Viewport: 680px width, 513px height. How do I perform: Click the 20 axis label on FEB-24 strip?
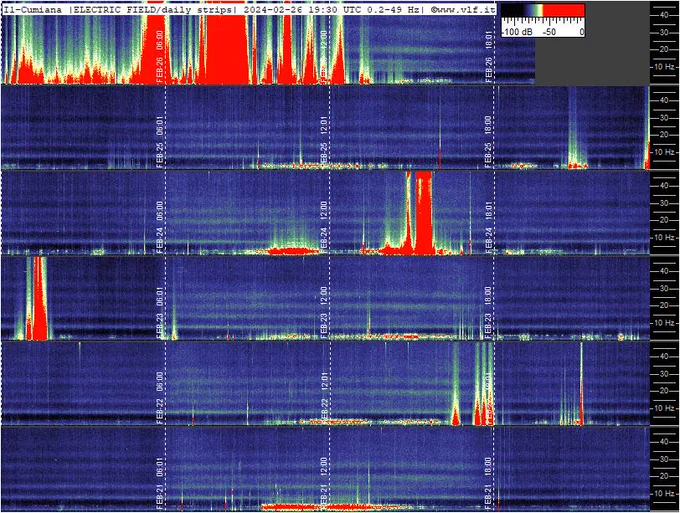tap(664, 220)
